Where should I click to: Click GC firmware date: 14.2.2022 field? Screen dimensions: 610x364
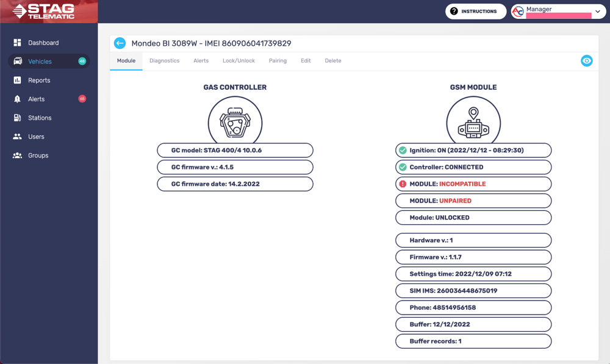[x=235, y=184]
